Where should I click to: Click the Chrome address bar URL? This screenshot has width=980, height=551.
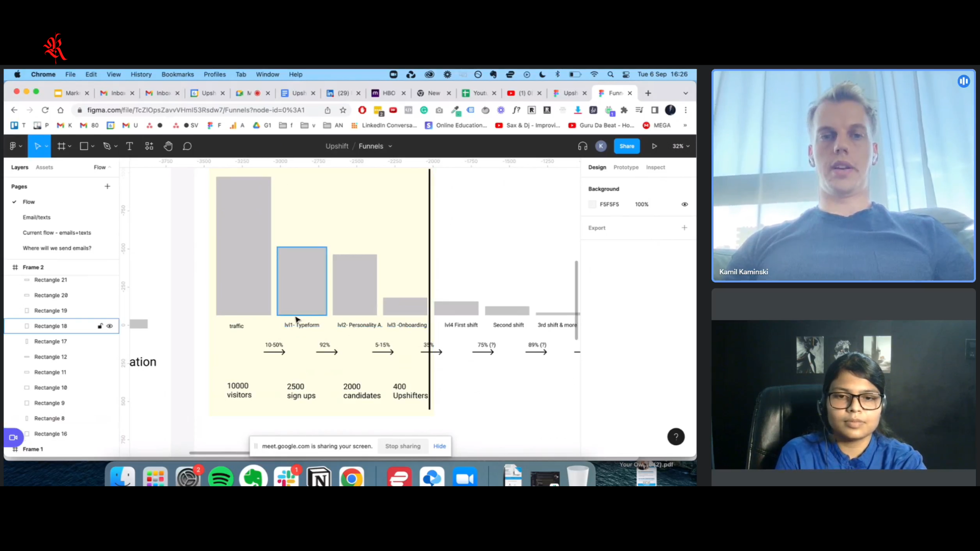pos(196,110)
